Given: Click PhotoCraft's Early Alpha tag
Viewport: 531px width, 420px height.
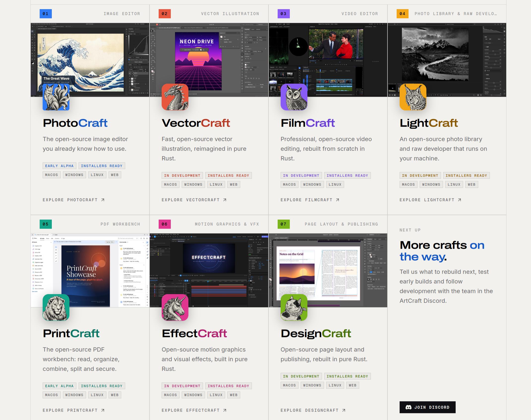Looking at the screenshot, I should (x=59, y=166).
